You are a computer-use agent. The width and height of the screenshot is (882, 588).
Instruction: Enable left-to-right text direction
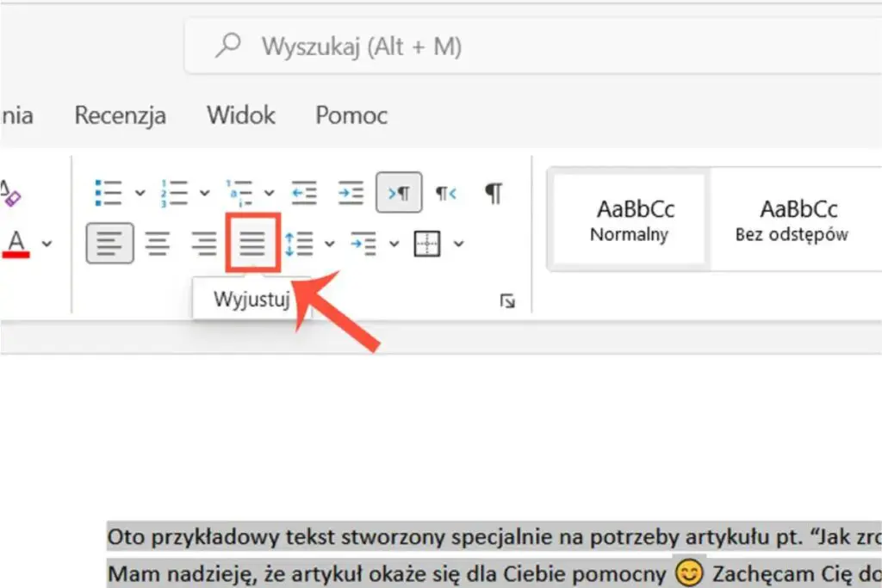click(x=399, y=192)
